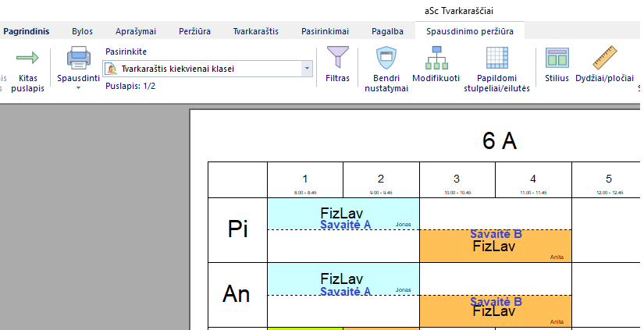Open the Pasirinkite report type dropdown arrow

(307, 69)
